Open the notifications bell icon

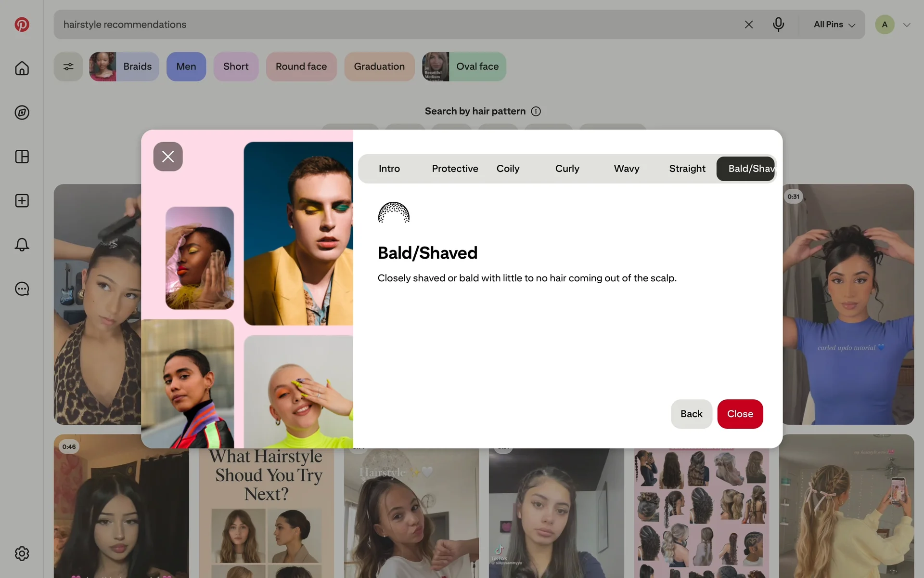22,245
